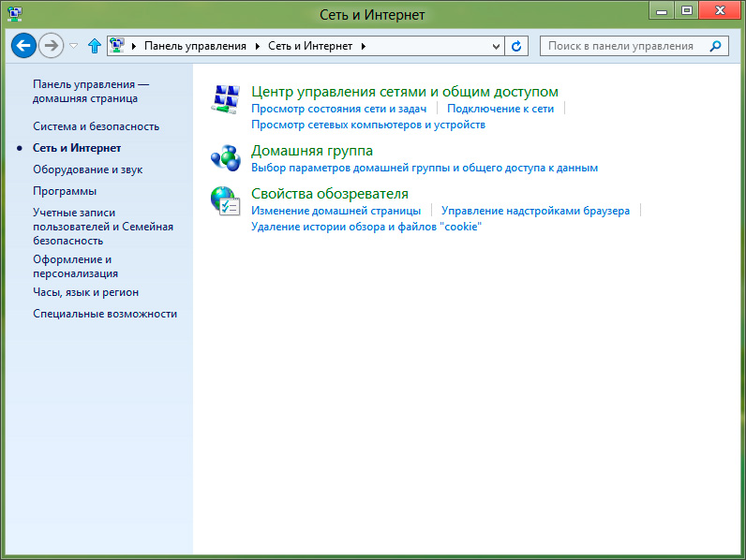The height and width of the screenshot is (560, 746).
Task: Open Управление надстройками браузера link
Action: [x=535, y=212]
